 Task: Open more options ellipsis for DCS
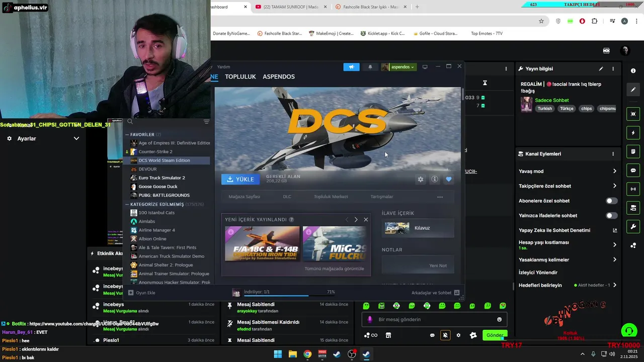440,197
